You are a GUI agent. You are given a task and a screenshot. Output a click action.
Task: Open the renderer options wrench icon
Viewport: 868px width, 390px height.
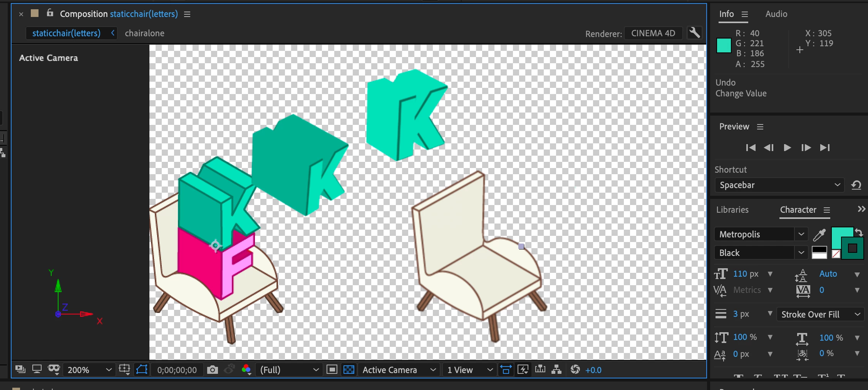point(694,33)
